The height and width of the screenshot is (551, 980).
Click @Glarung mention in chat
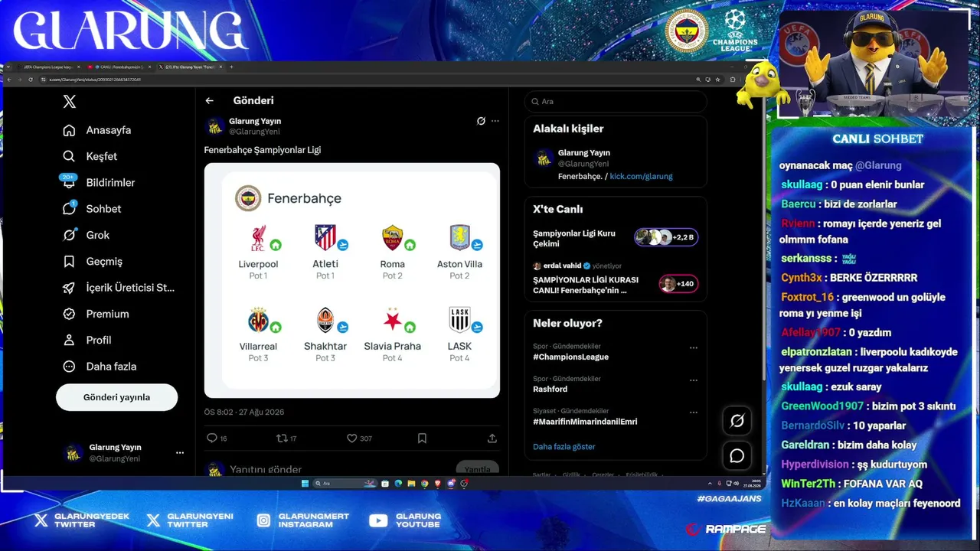878,165
